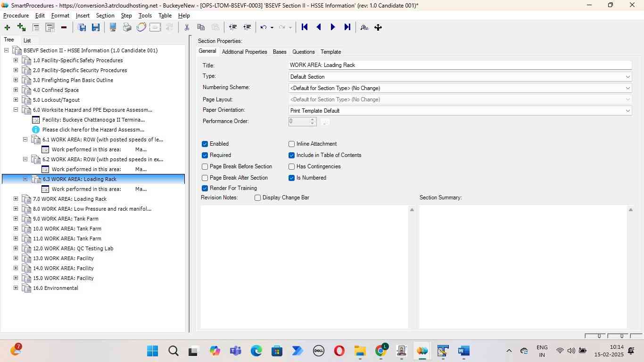This screenshot has width=644, height=362.
Task: Switch to the Bases tab
Action: [x=280, y=52]
